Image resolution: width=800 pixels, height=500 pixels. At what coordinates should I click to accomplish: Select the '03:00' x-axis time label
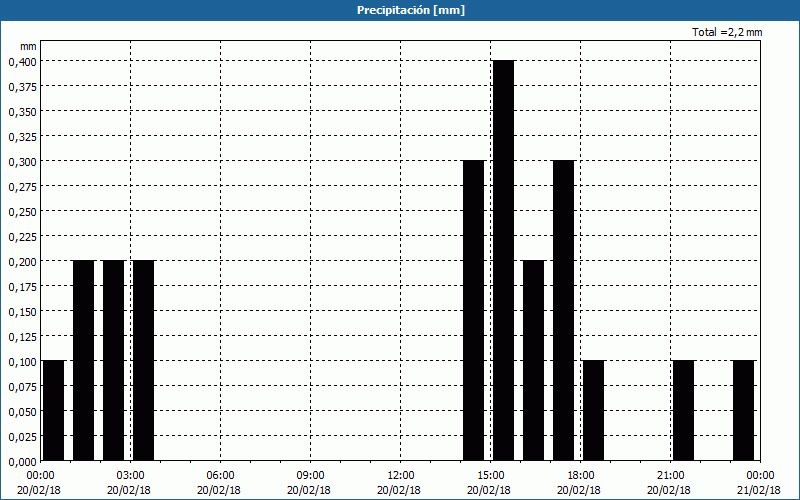point(131,476)
